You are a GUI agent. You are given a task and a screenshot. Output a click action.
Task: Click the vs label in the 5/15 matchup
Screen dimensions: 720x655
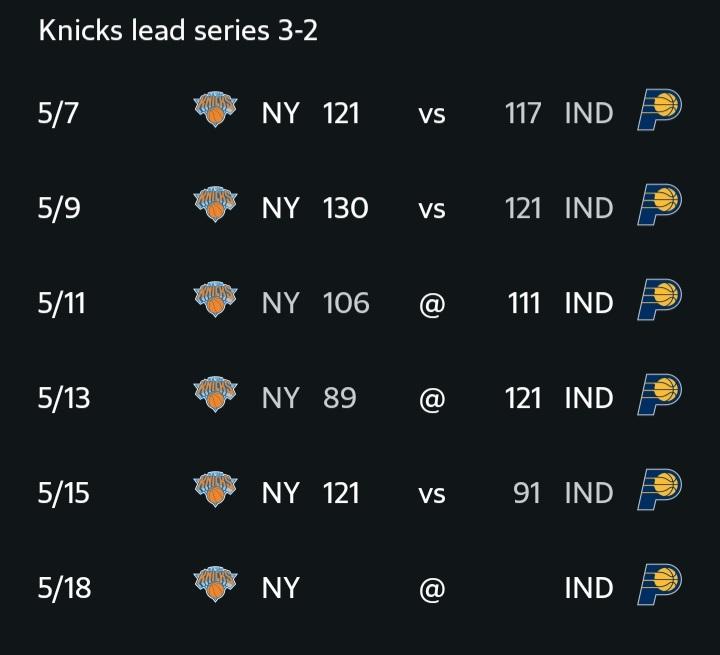432,495
